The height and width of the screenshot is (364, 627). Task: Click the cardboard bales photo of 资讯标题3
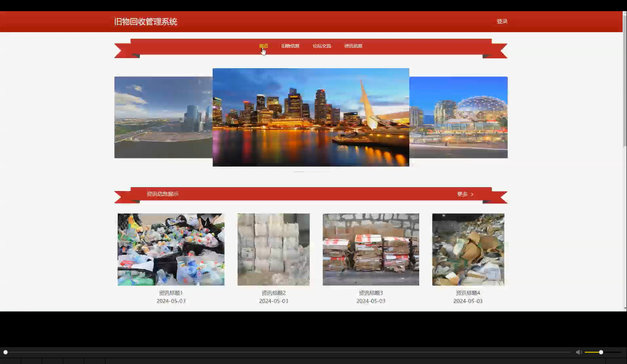point(371,249)
